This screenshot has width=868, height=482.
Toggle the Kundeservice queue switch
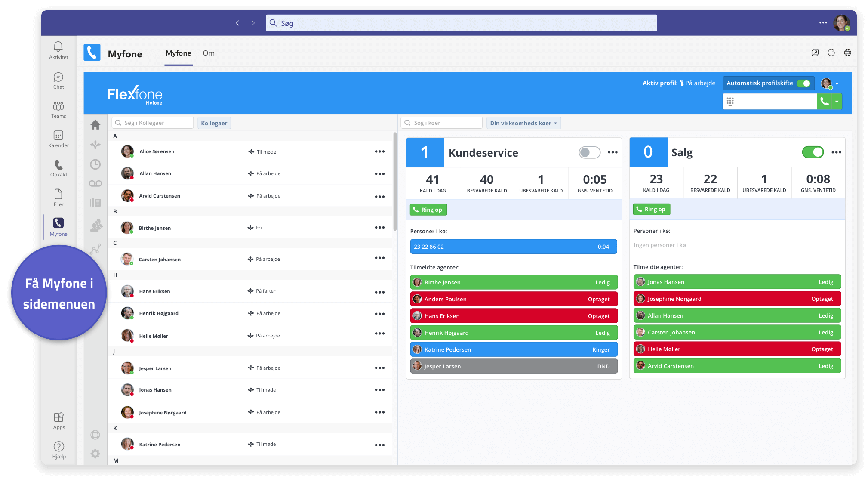pyautogui.click(x=589, y=152)
